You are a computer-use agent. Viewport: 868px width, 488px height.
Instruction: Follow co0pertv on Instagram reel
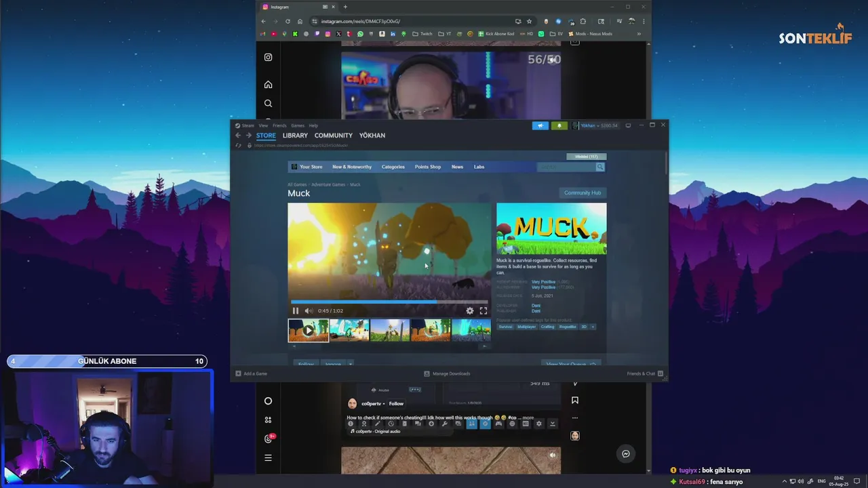[x=396, y=403]
